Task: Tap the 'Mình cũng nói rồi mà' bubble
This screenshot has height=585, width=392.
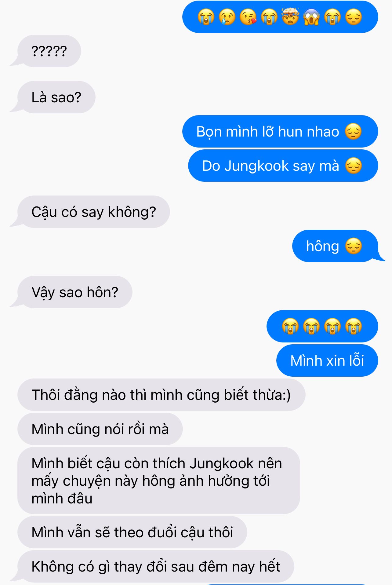Action: point(100,429)
